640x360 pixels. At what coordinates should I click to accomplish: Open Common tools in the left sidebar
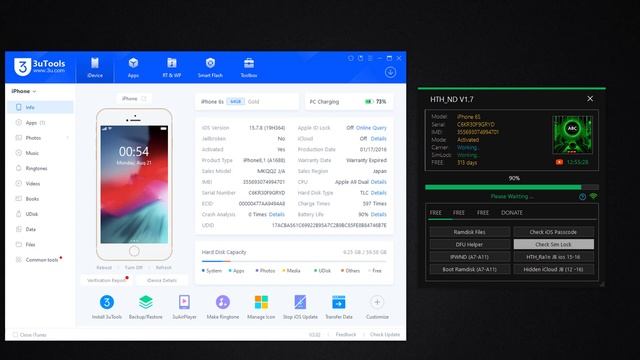[x=40, y=260]
